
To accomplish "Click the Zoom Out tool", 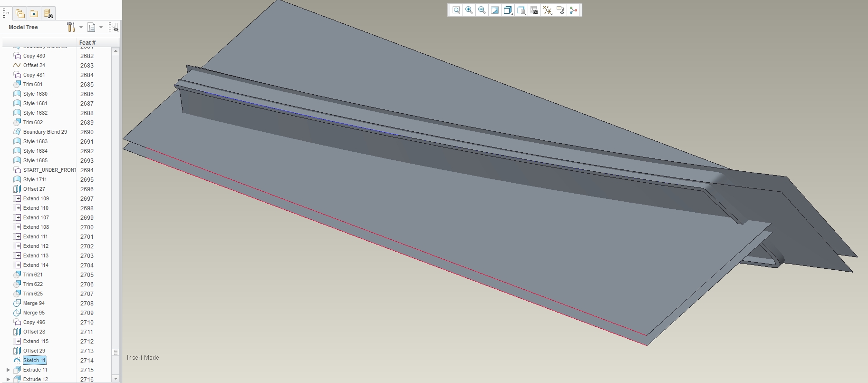I will tap(482, 10).
